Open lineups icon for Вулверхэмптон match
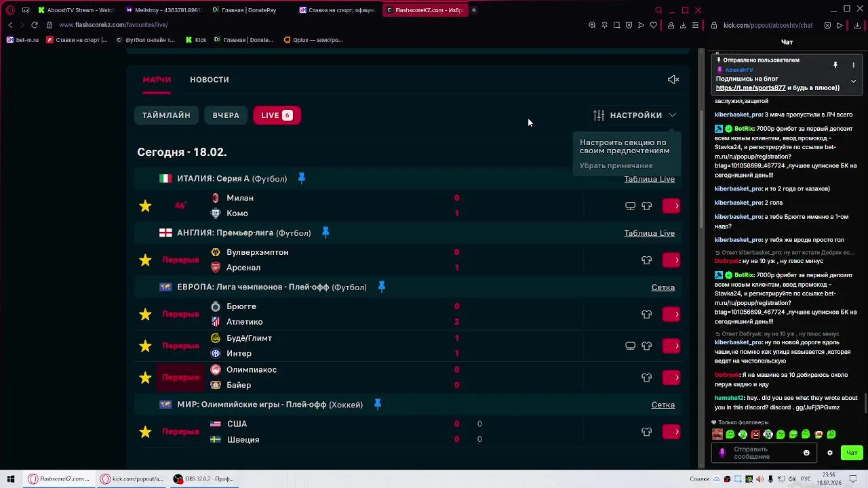 pos(646,260)
